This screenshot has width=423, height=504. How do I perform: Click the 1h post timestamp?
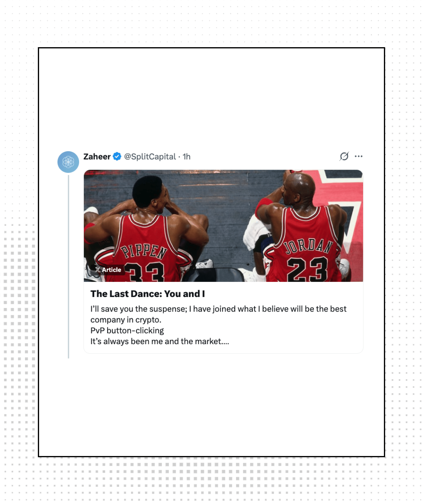(x=187, y=157)
